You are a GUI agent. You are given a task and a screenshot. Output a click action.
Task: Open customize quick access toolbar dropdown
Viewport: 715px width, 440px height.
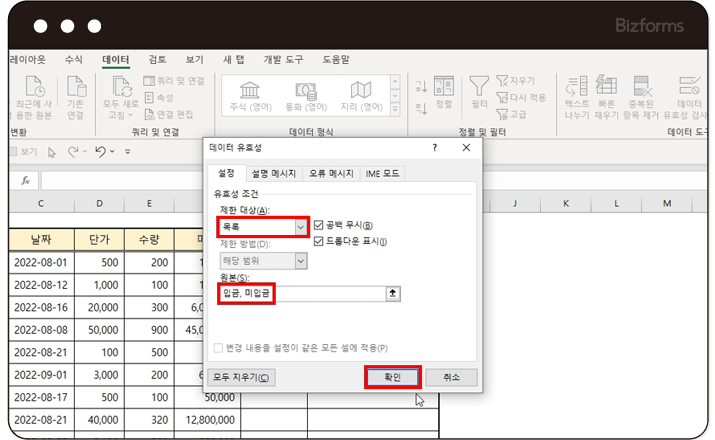128,151
